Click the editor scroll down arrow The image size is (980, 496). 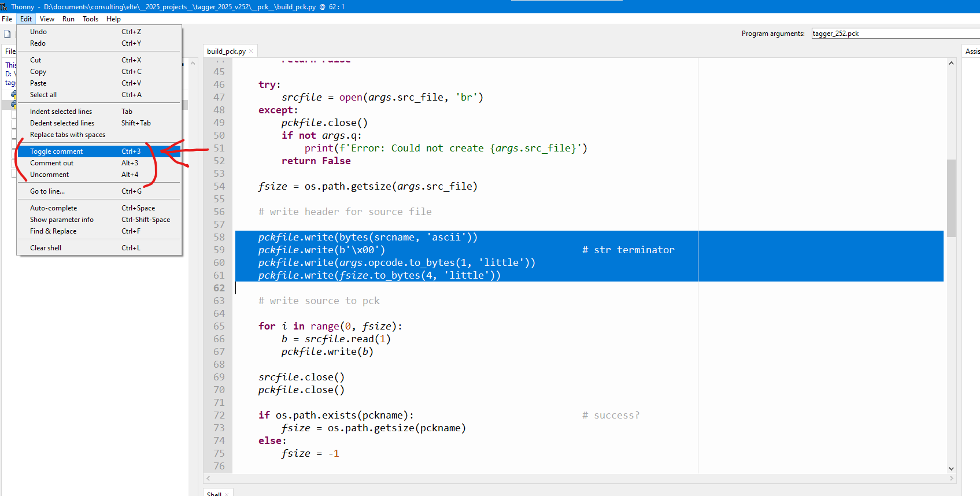(x=951, y=468)
